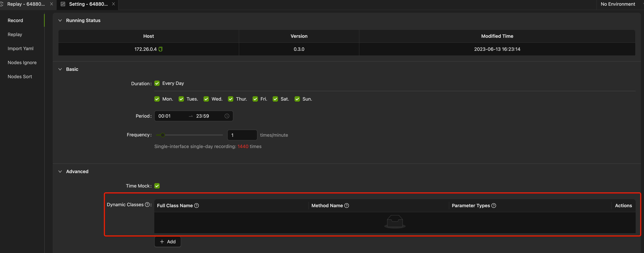
Task: Click the Version column header
Action: coord(299,36)
